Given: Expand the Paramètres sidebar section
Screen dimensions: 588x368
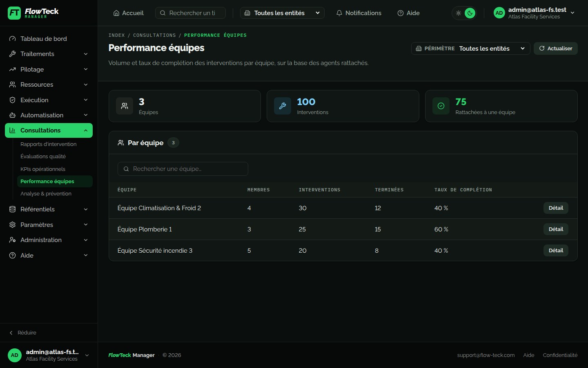Looking at the screenshot, I should (49, 225).
